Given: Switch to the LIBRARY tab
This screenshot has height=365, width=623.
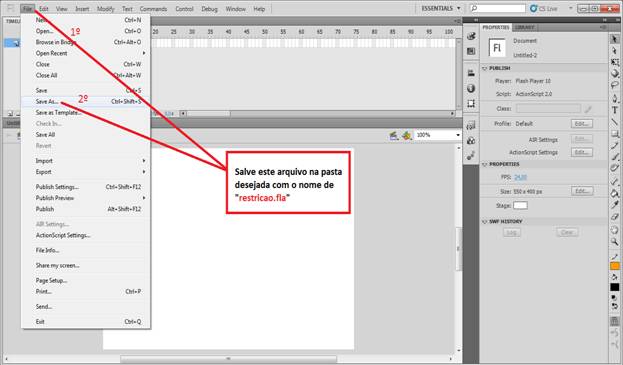Looking at the screenshot, I should coord(524,27).
